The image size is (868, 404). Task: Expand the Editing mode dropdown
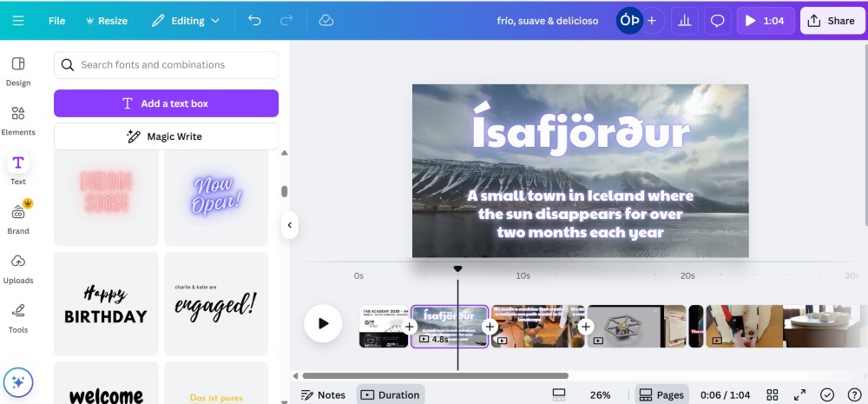pos(186,21)
